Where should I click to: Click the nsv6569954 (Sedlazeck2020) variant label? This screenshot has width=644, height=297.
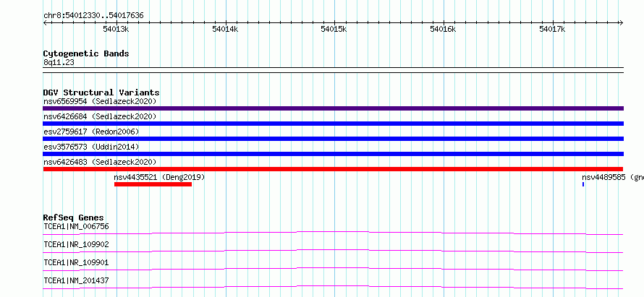(x=100, y=101)
